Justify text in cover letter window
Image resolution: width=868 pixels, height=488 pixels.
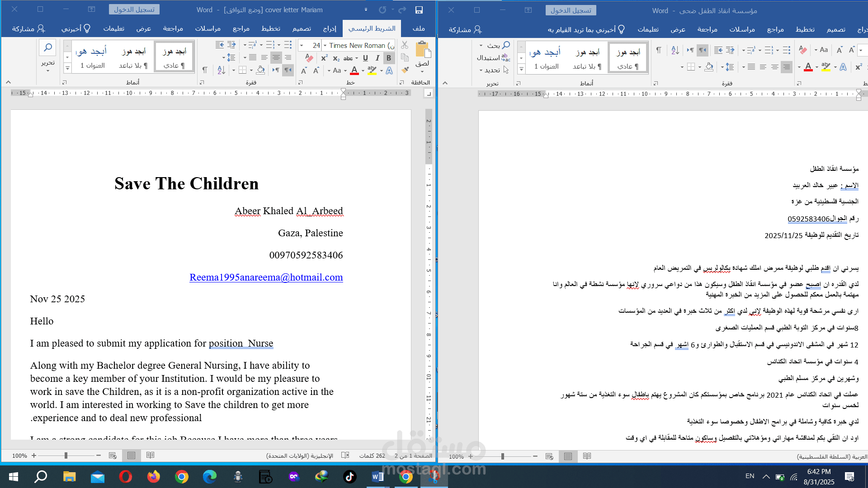pos(253,58)
